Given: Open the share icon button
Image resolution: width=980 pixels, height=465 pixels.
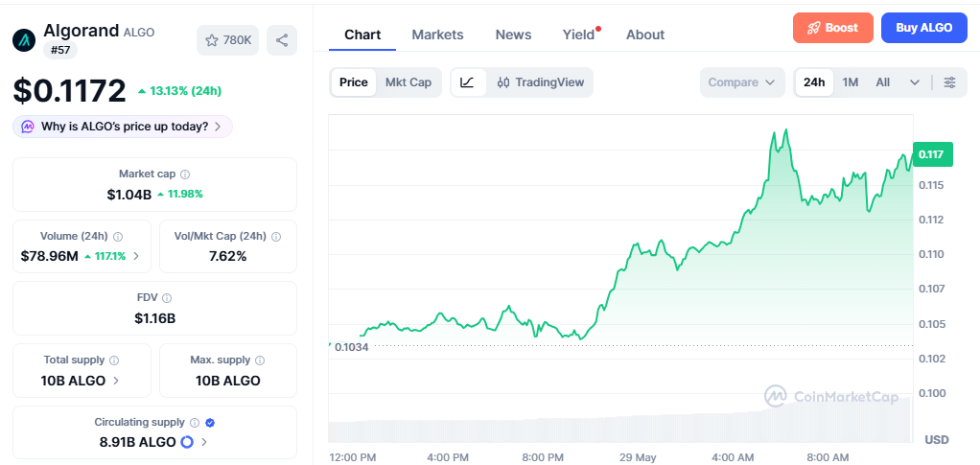Looking at the screenshot, I should coord(282,40).
